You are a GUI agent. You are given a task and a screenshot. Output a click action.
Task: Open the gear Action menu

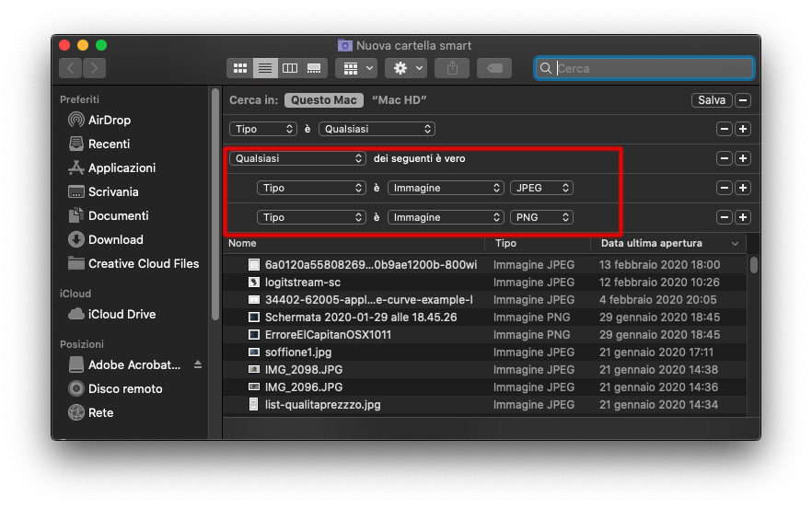(x=405, y=68)
